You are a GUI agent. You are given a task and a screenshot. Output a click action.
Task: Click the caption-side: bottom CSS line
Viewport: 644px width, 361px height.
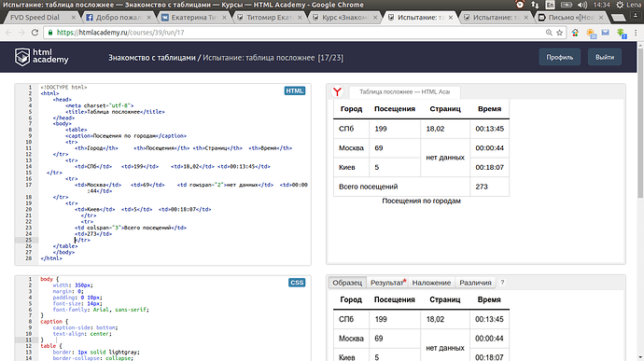(x=85, y=327)
